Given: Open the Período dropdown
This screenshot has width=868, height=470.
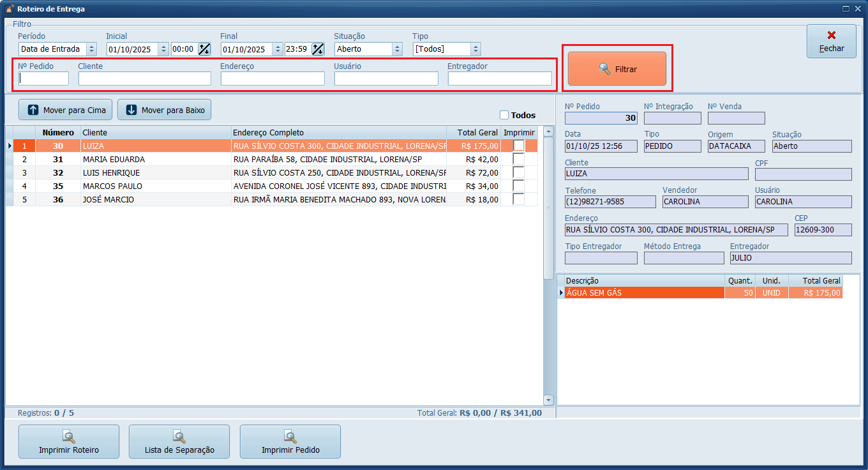Looking at the screenshot, I should [91, 49].
